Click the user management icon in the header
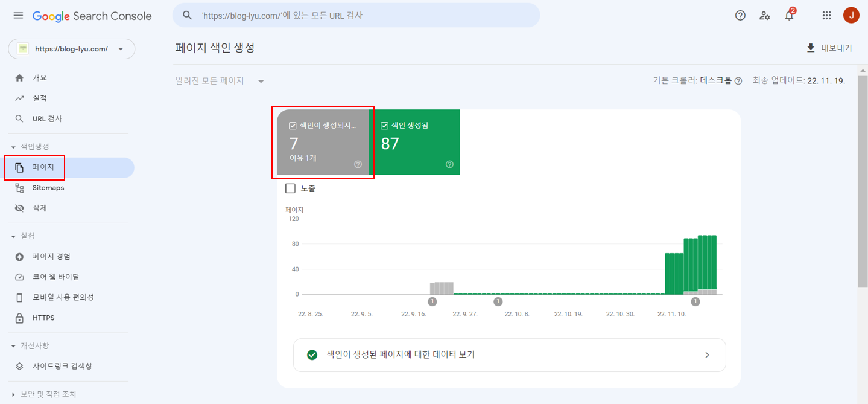 [x=764, y=16]
